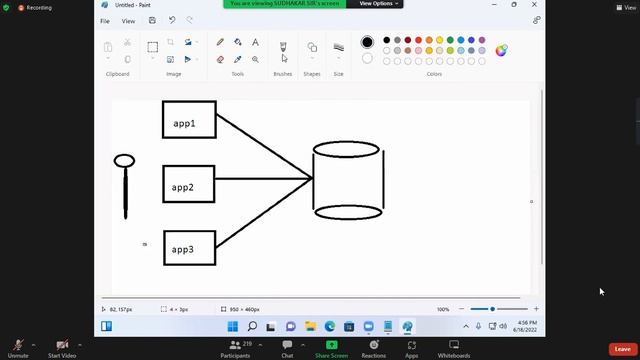Show hidden system tray icons
The image size is (640, 360).
pos(466,326)
